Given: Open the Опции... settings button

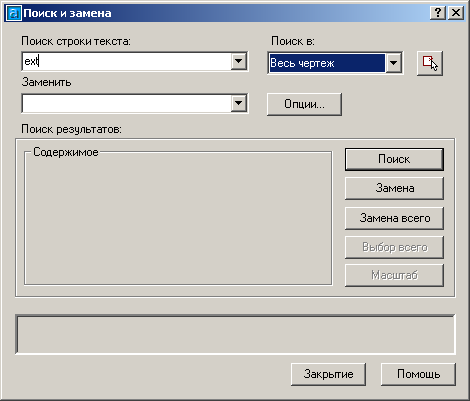Looking at the screenshot, I should tap(304, 104).
